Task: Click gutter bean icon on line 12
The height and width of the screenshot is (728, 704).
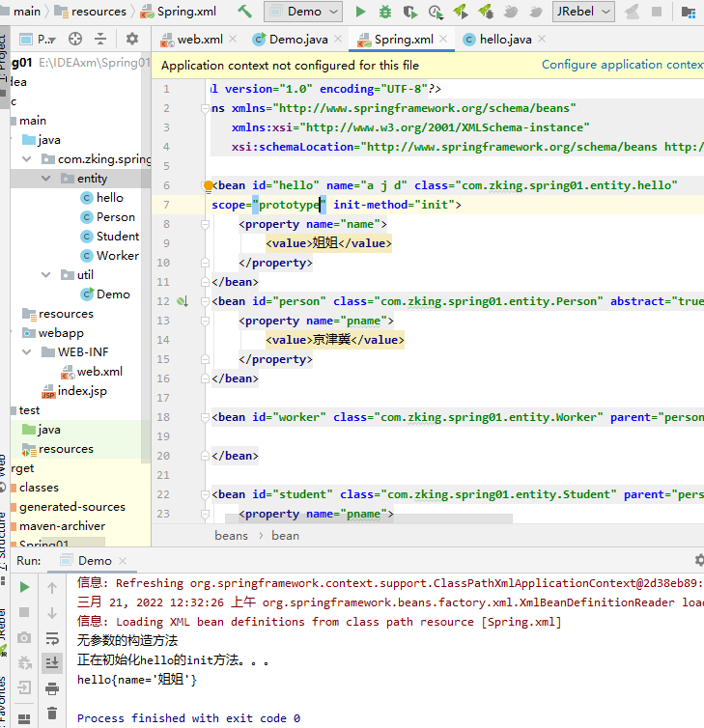Action: [x=183, y=302]
